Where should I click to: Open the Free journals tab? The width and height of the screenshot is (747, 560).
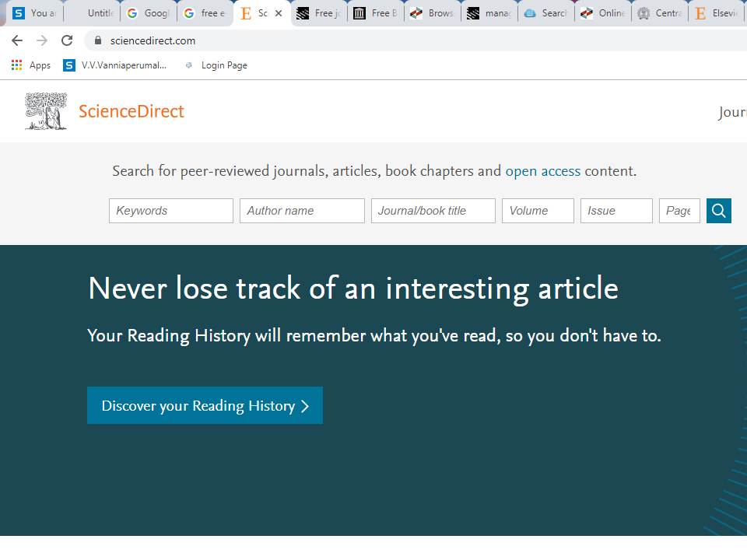[x=319, y=12]
